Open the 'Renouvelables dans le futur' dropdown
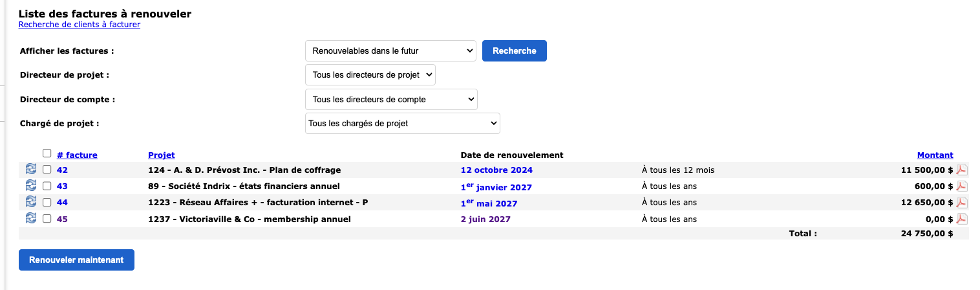 pyautogui.click(x=390, y=50)
